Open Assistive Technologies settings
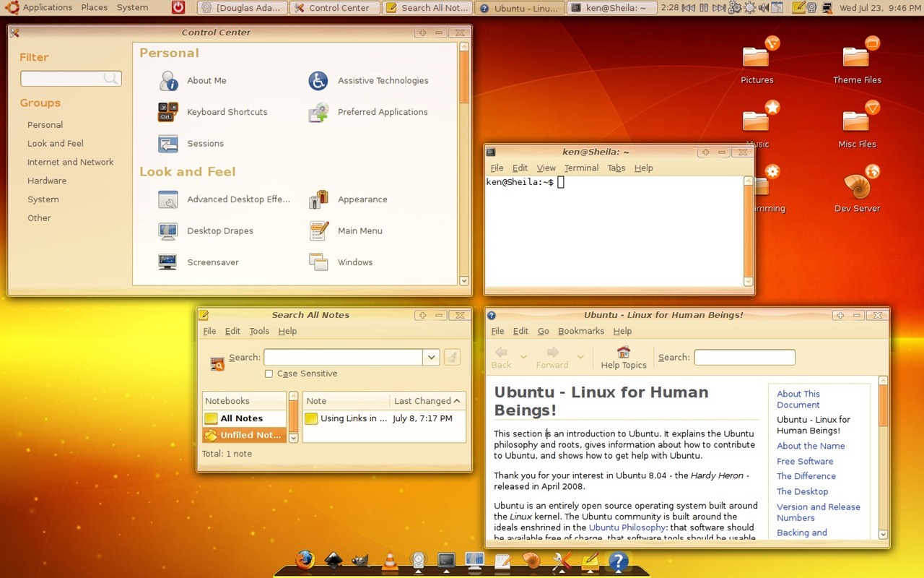The width and height of the screenshot is (924, 578). tap(368, 81)
